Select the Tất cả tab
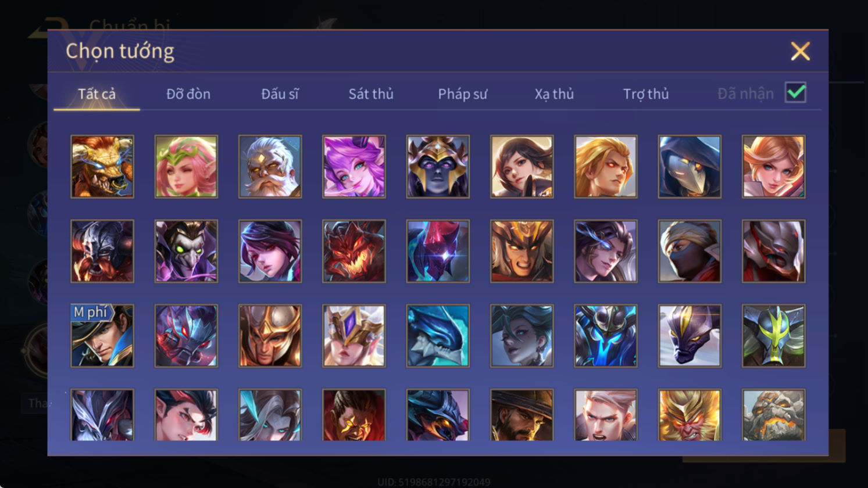 pos(97,94)
